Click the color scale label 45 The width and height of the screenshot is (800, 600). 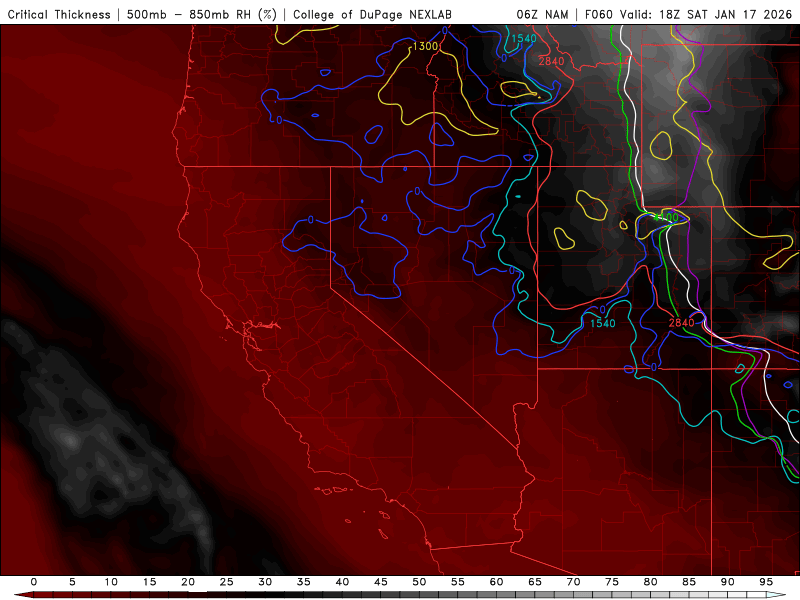[381, 582]
